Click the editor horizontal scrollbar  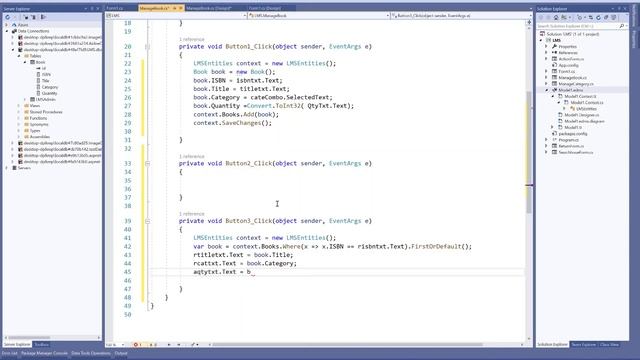(x=347, y=345)
